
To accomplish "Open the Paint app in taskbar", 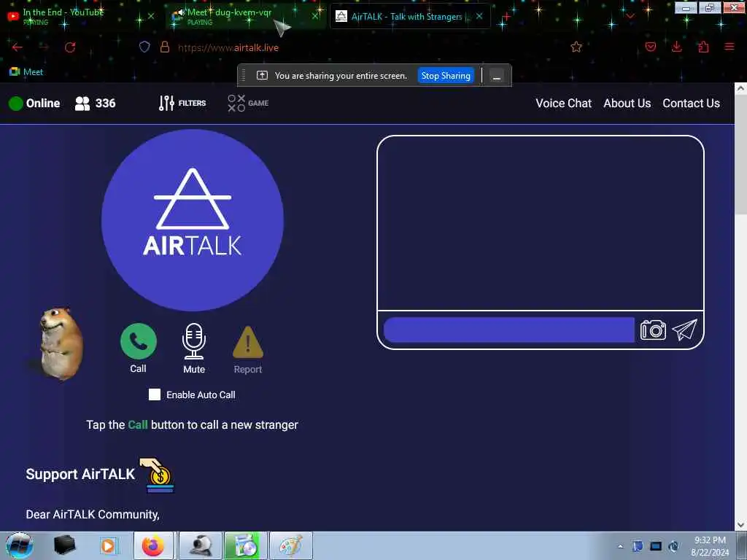I will [x=290, y=545].
